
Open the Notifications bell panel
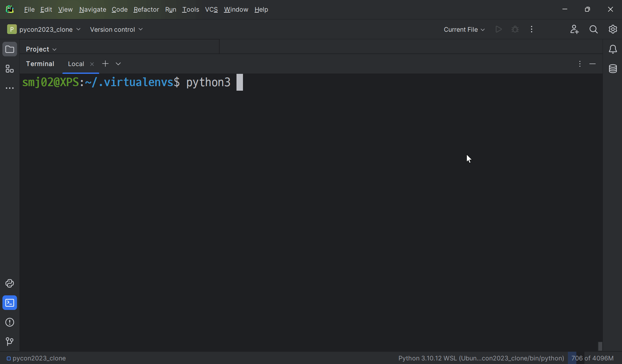(x=613, y=49)
